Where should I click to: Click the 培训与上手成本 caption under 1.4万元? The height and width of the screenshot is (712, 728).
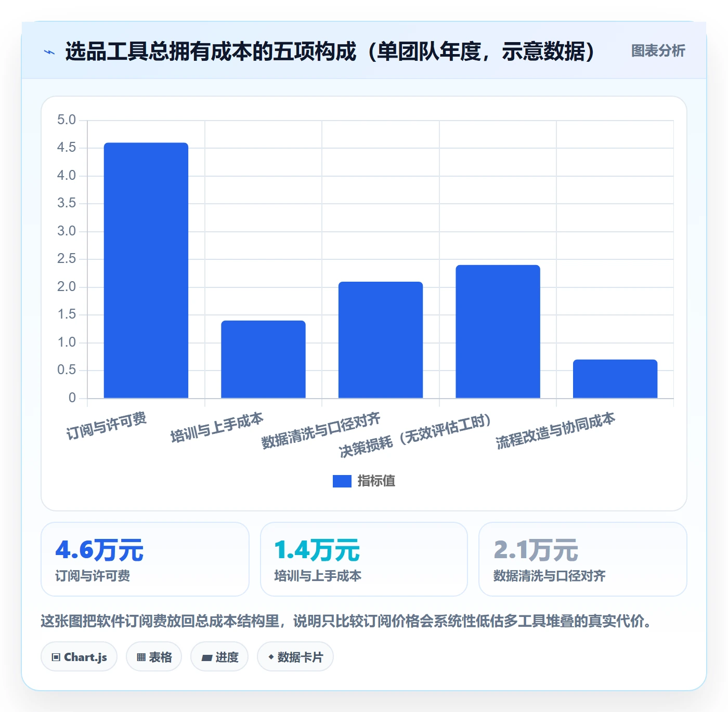318,576
